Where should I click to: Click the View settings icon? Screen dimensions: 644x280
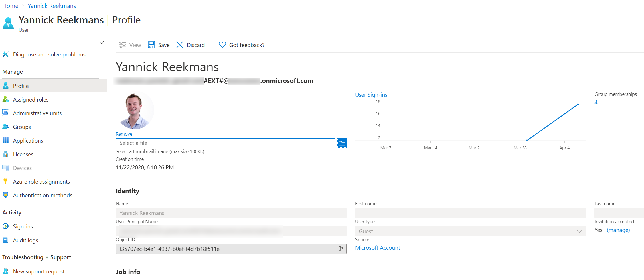click(123, 45)
